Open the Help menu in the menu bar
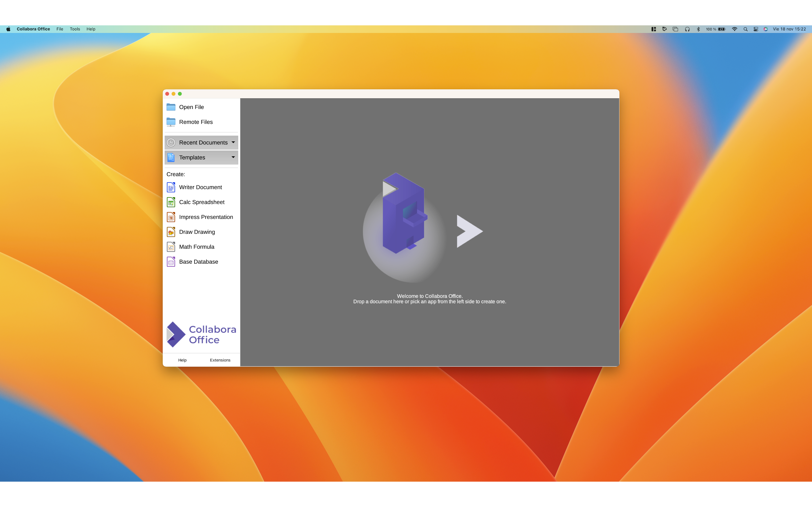Screen dimensions: 812x507 [91, 29]
